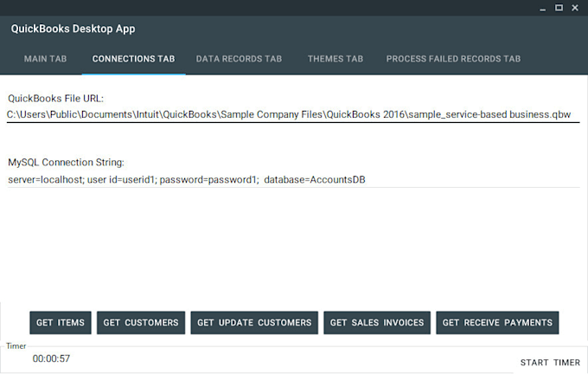Select the Connections Tab
The width and height of the screenshot is (588, 374).
click(x=133, y=59)
